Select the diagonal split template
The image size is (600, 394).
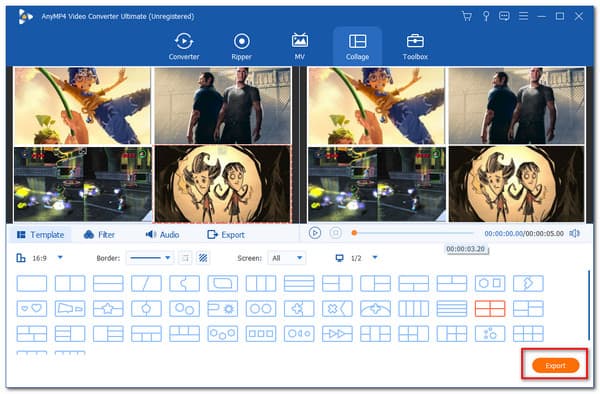pos(146,283)
